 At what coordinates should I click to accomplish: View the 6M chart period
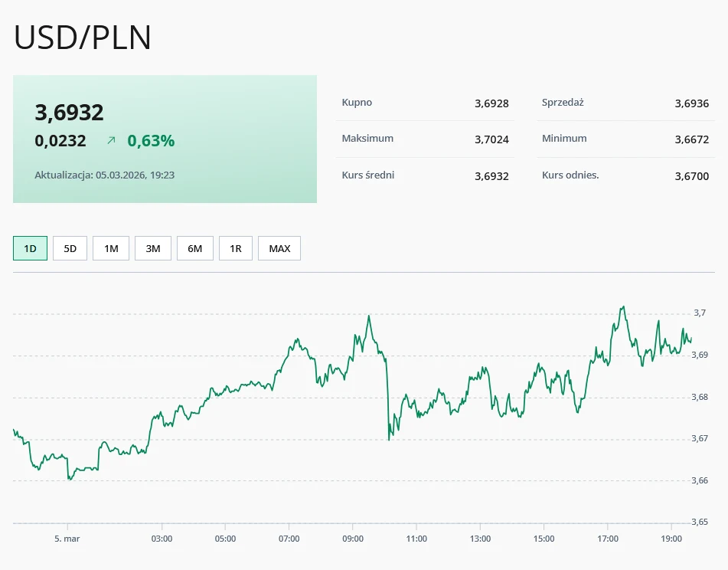(194, 247)
